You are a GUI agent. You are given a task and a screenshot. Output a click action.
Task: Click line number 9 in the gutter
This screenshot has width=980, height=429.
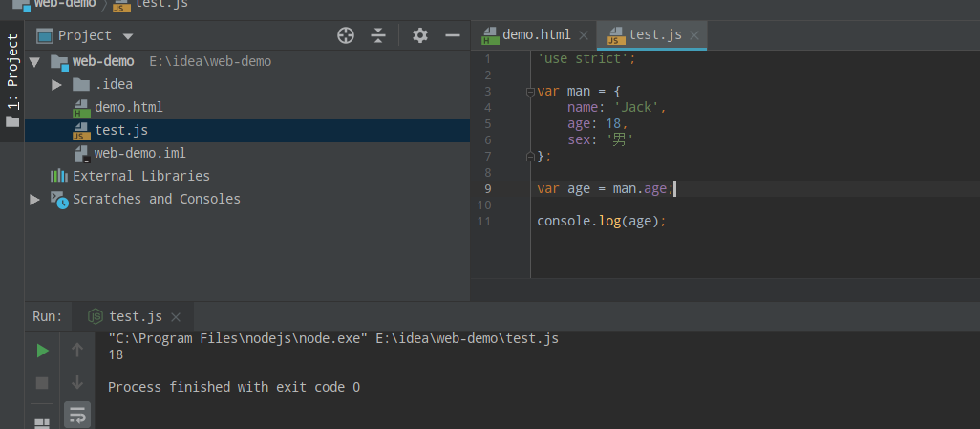tap(487, 189)
